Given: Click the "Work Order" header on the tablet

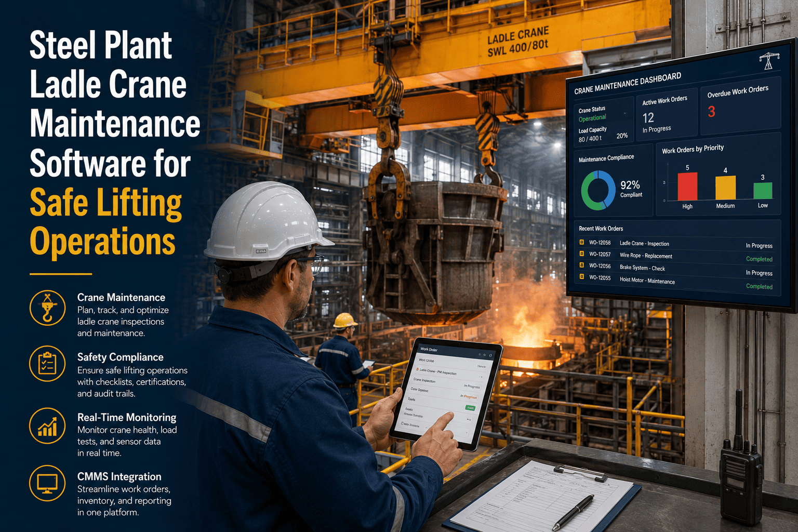Looking at the screenshot, I should [x=429, y=350].
